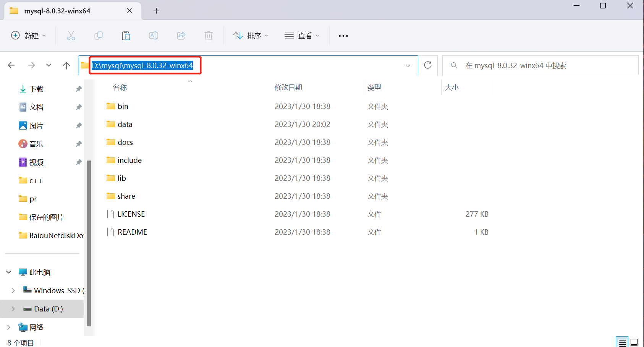Open recent locations dropdown chevron

click(x=49, y=65)
